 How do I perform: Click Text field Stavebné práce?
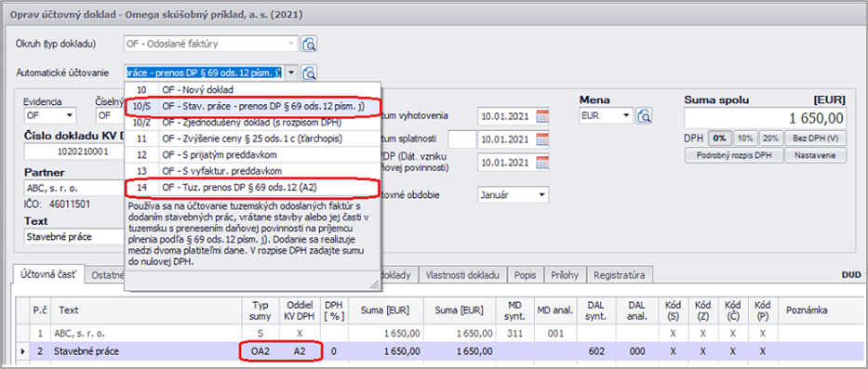(x=73, y=237)
